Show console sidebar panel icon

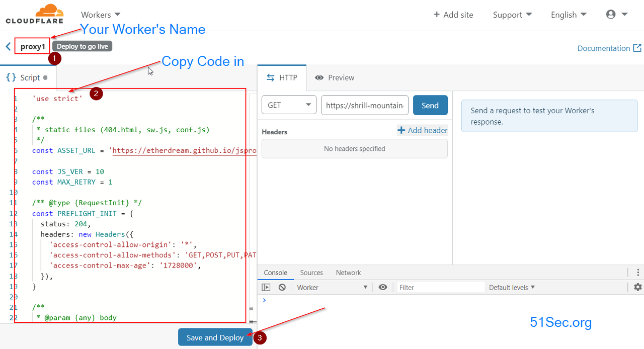coord(266,287)
